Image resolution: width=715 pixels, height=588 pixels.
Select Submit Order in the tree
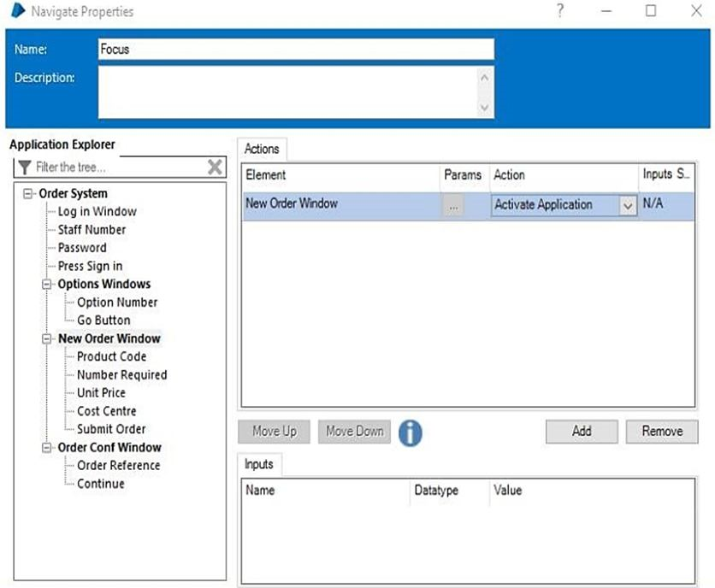(x=111, y=429)
